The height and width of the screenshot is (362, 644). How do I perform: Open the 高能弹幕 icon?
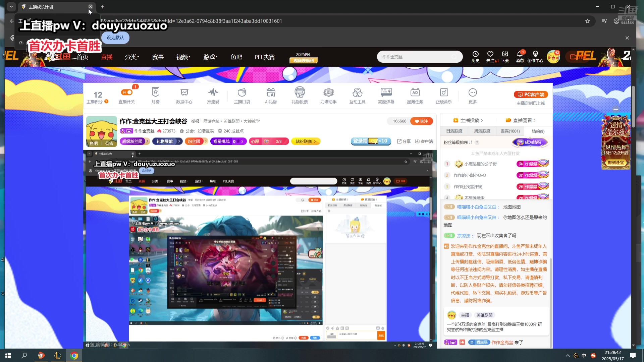click(x=386, y=95)
